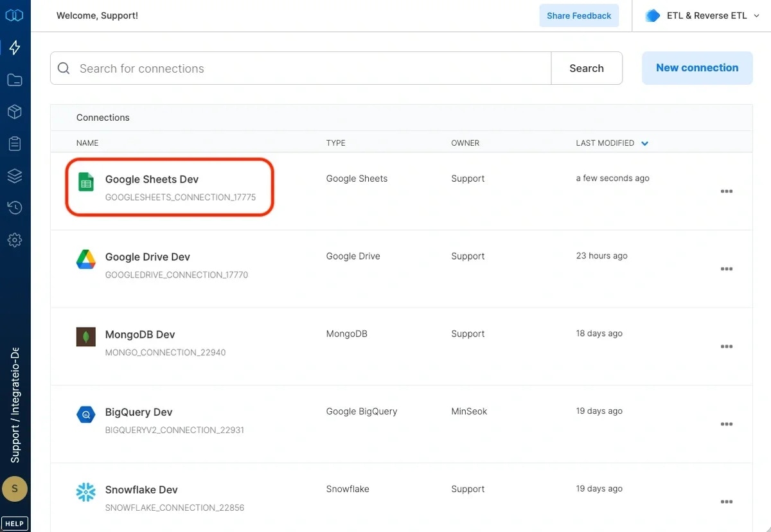The image size is (771, 532).
Task: Open the Google Sheets Dev connection
Action: point(152,179)
